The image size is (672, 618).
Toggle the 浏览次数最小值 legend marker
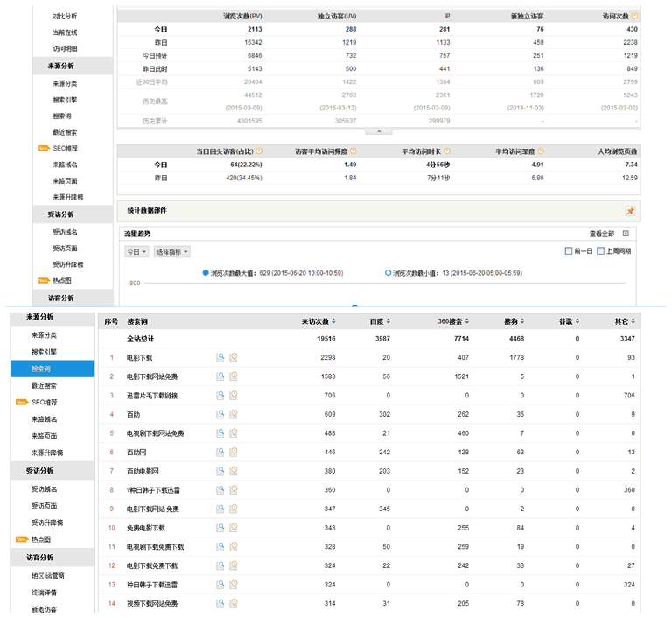pyautogui.click(x=388, y=273)
